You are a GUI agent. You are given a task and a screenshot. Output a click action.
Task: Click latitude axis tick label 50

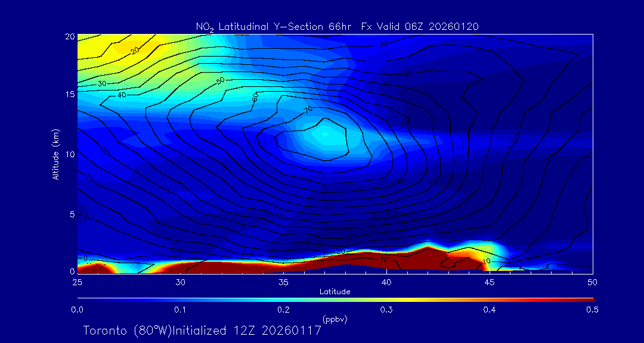(592, 282)
